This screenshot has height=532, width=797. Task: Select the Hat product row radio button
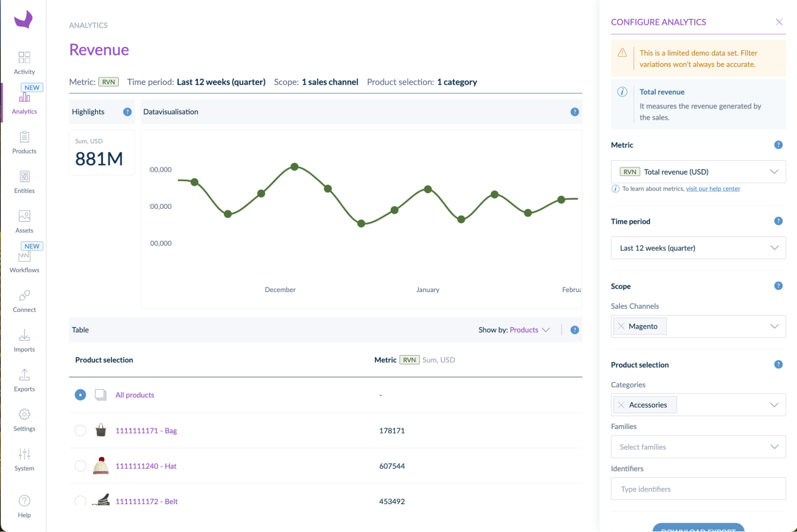[x=80, y=466]
